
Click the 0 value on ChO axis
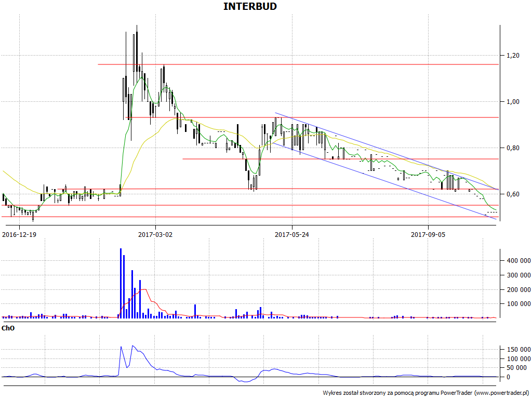(x=508, y=377)
